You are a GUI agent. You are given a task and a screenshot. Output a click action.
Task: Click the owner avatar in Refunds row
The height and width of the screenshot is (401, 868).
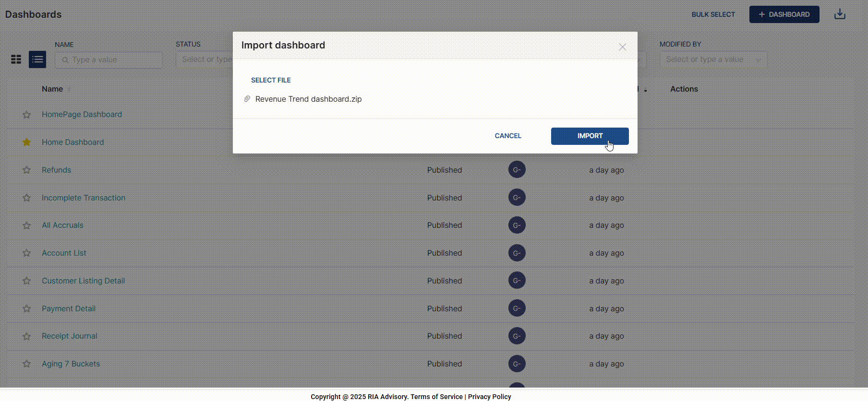tap(517, 170)
